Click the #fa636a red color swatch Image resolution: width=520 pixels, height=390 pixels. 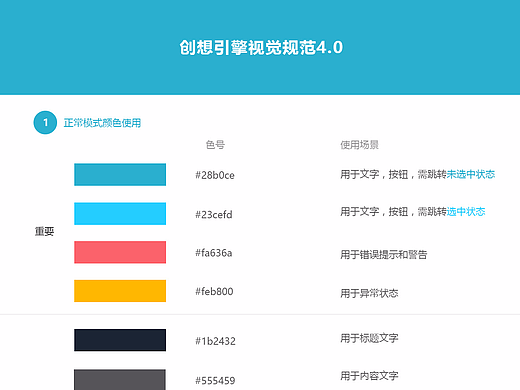point(120,252)
